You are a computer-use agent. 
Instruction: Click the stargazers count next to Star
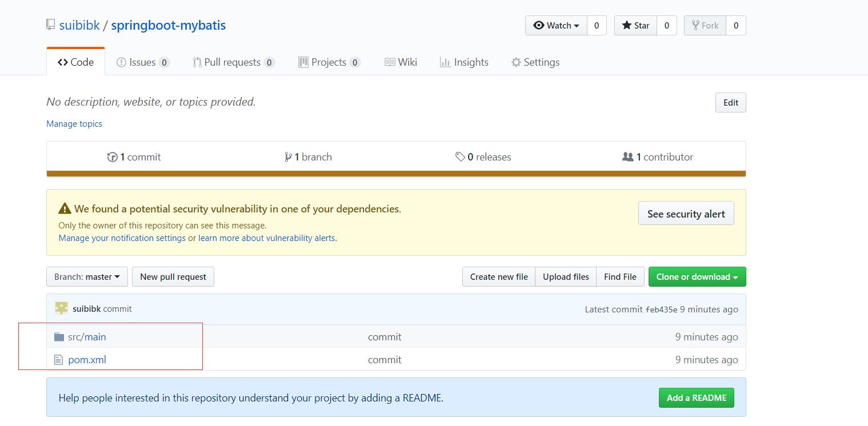(667, 25)
